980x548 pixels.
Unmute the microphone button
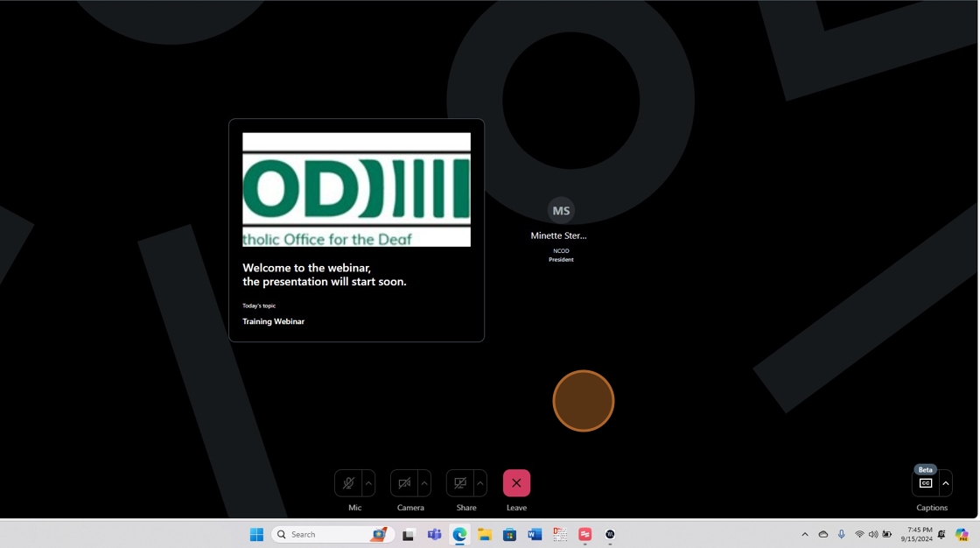(x=348, y=483)
